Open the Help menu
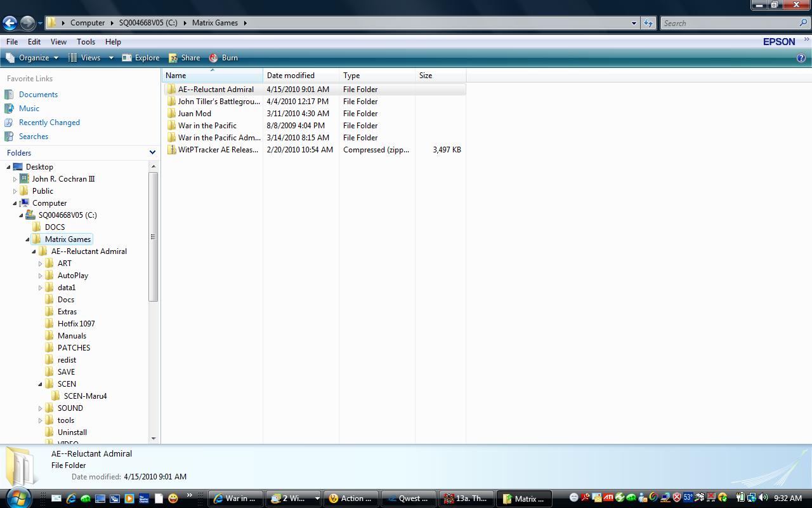This screenshot has width=812, height=508. point(113,42)
